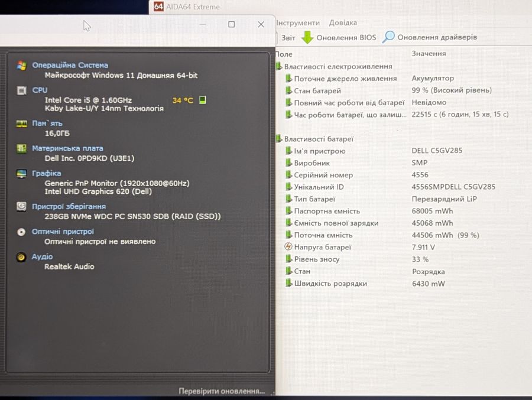The height and width of the screenshot is (400, 532).
Task: Click the 99 % (Високий рівень) value
Action: pyautogui.click(x=452, y=90)
